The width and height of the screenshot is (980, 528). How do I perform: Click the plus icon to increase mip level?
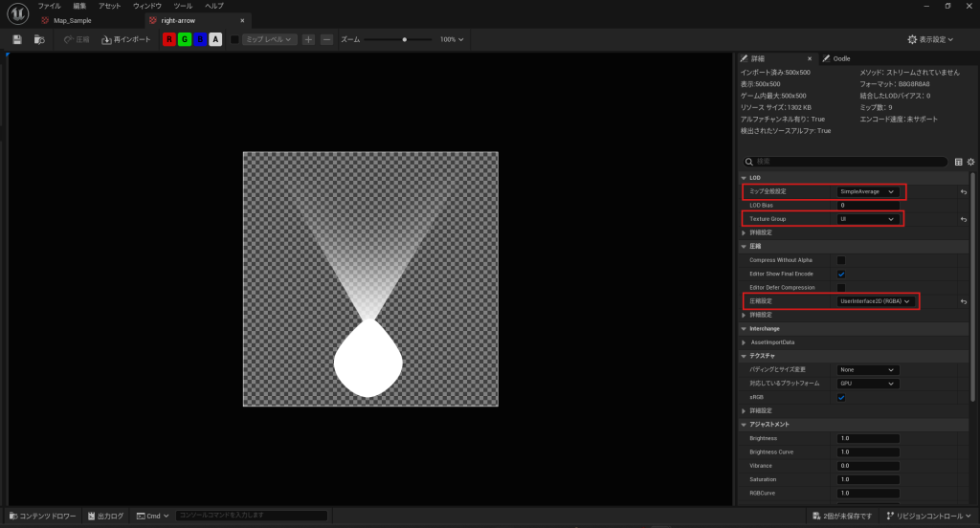[x=308, y=39]
